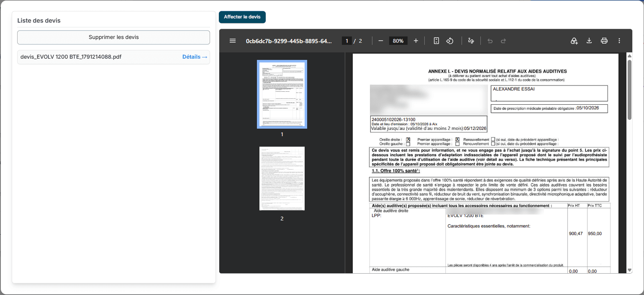Click the Oreille gauche checkbox
Image resolution: width=644 pixels, height=295 pixels.
coord(408,144)
